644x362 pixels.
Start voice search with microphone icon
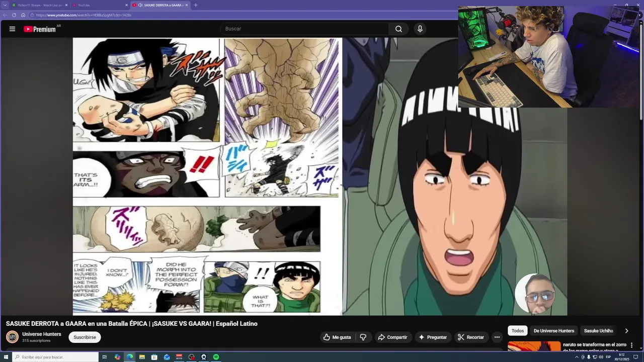pos(420,29)
